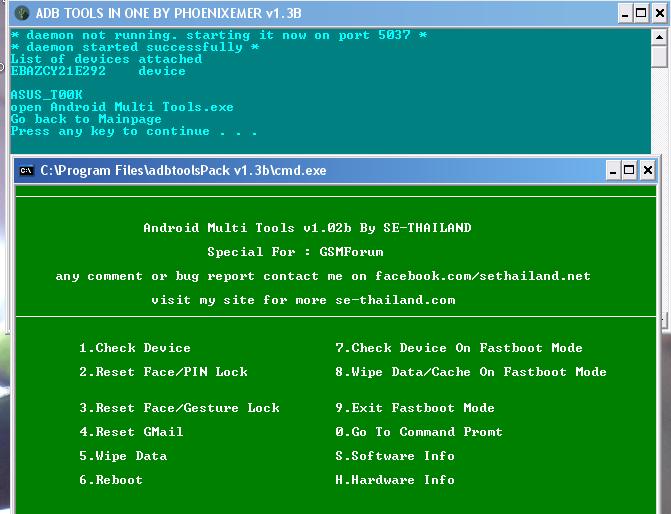The width and height of the screenshot is (671, 514).
Task: Click the ADB Tools window title icon
Action: (x=21, y=13)
